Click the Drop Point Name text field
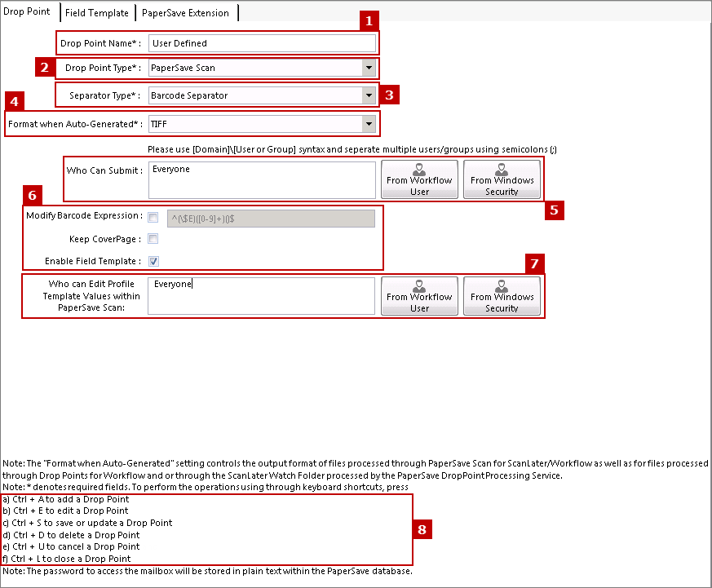The height and width of the screenshot is (588, 712). point(262,43)
